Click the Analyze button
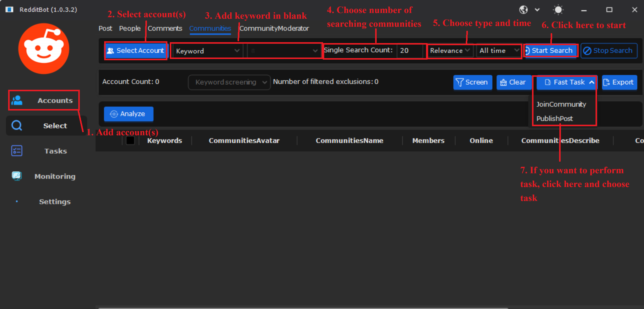The width and height of the screenshot is (644, 309). 129,114
